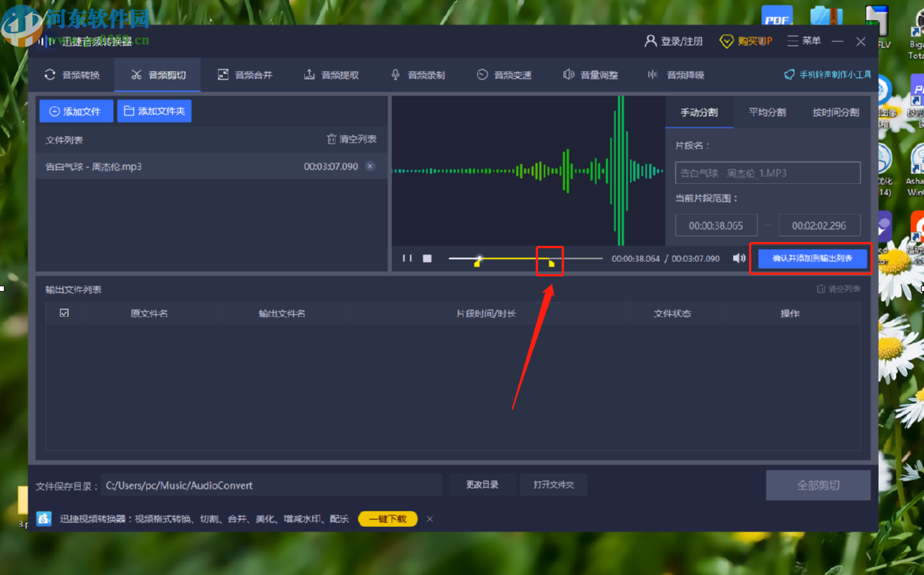The image size is (924, 575).
Task: Click the right yellow clip end marker
Action: coord(550,263)
